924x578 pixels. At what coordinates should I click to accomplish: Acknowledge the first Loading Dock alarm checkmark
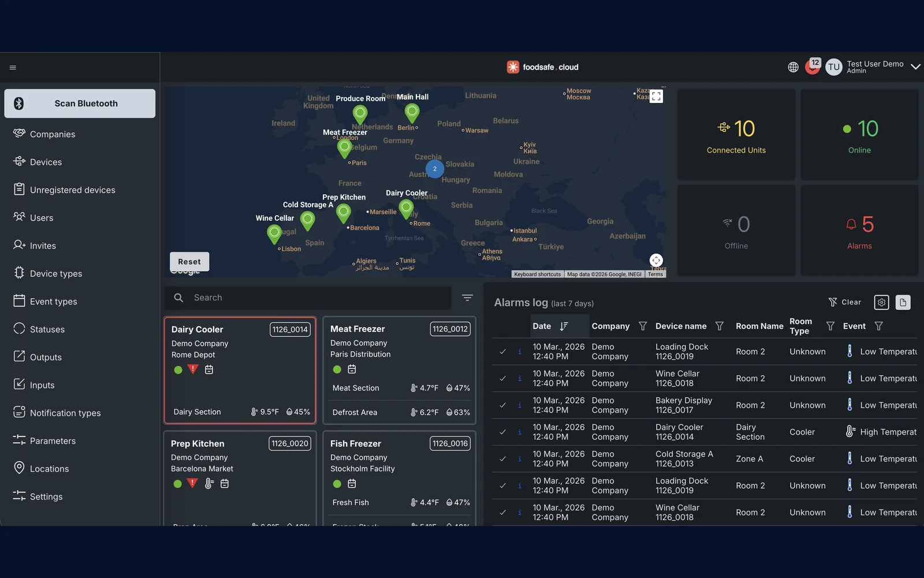coord(503,351)
